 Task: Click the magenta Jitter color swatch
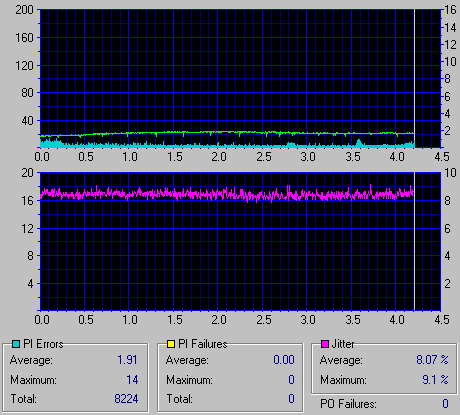[325, 344]
